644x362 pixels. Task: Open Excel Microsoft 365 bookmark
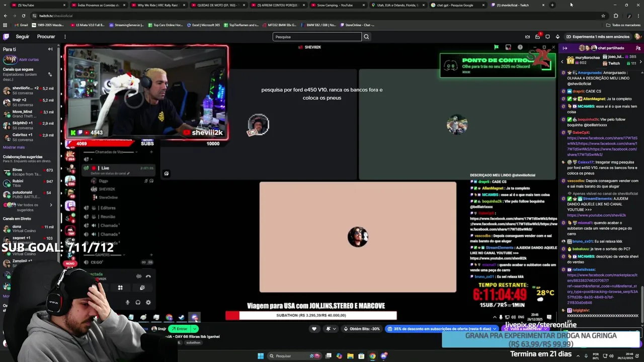coord(203,25)
